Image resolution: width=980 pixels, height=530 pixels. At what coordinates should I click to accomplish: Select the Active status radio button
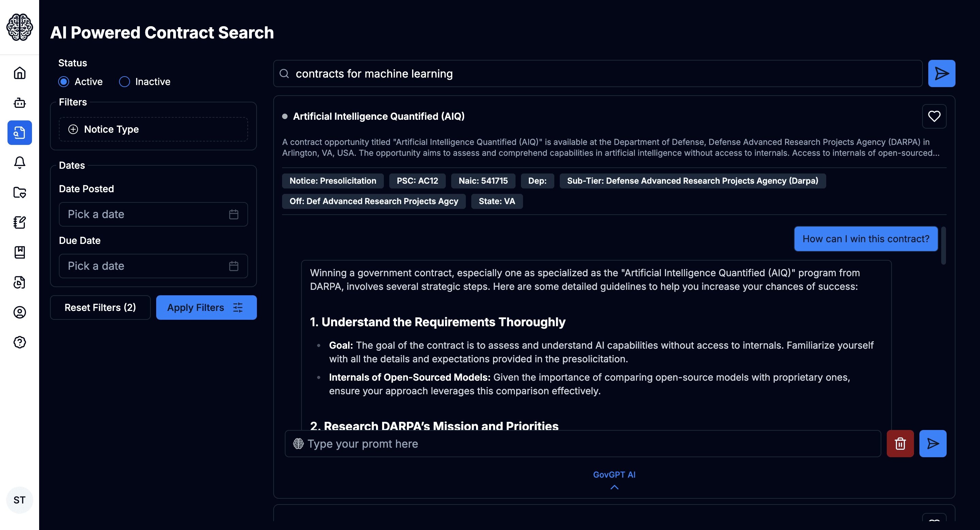[64, 81]
